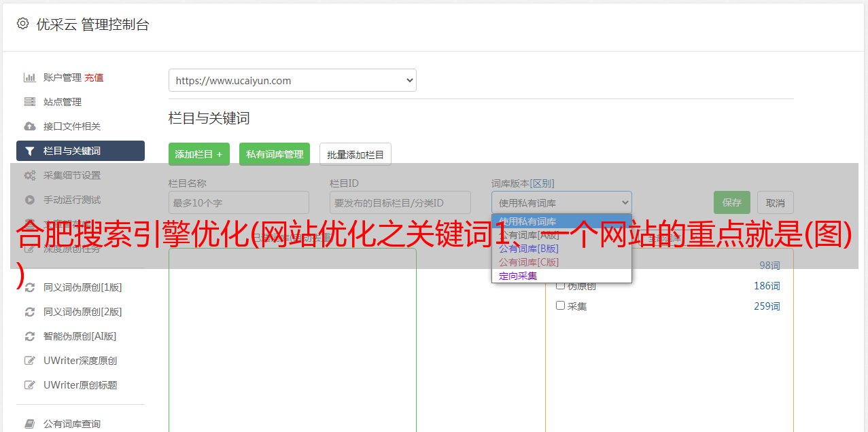The image size is (868, 432).
Task: Expand the 词库版本 select box
Action: pyautogui.click(x=561, y=202)
